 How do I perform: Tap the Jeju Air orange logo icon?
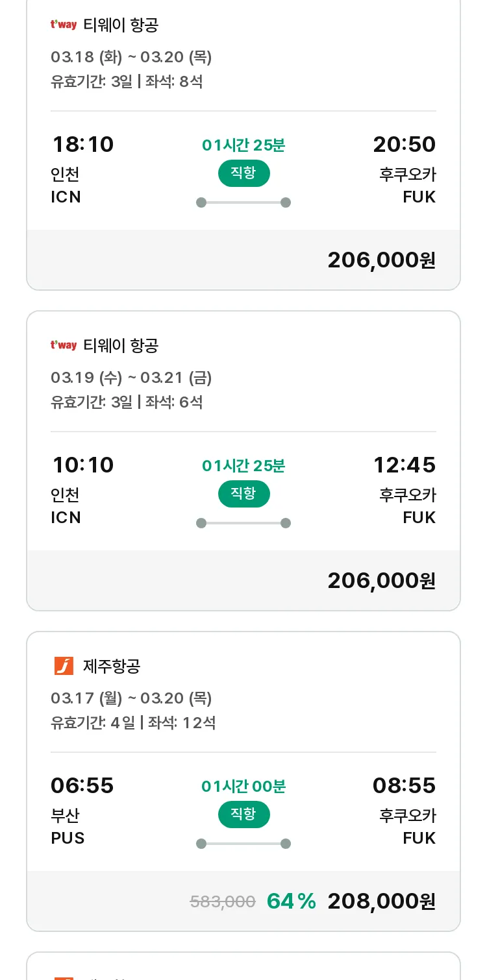64,666
